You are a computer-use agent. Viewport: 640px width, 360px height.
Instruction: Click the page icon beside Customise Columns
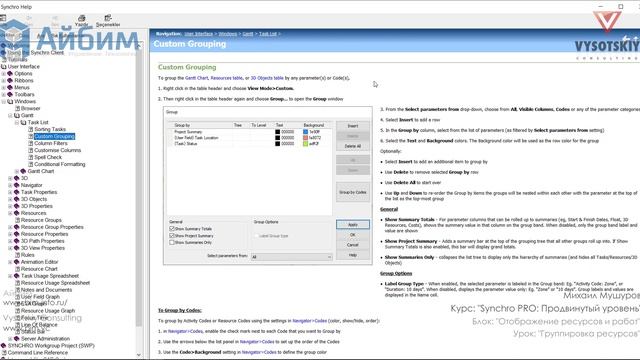[31, 150]
